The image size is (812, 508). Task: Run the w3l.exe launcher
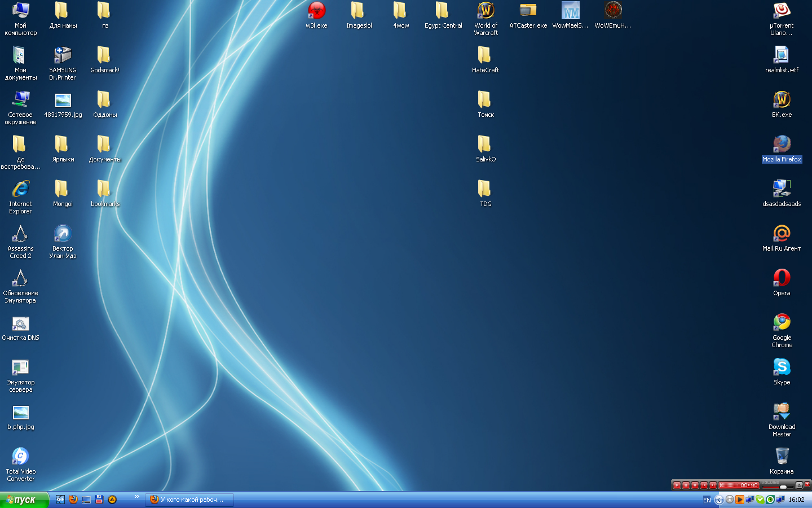pyautogui.click(x=316, y=10)
